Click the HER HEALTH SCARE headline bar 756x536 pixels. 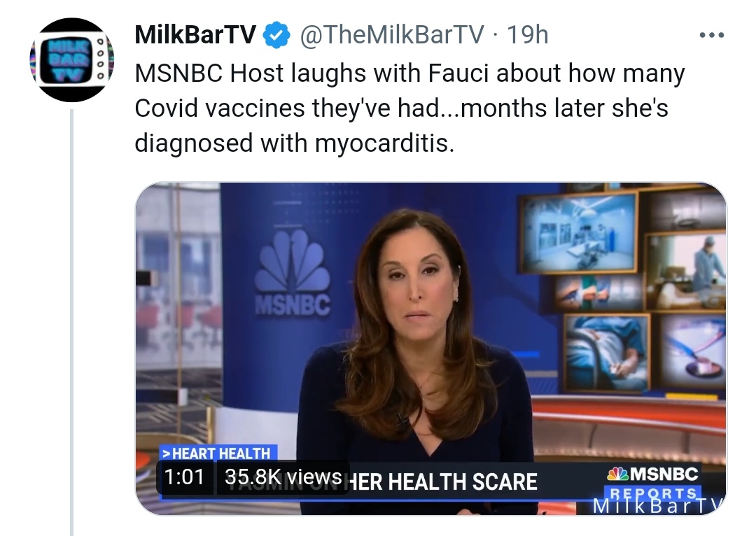[442, 481]
